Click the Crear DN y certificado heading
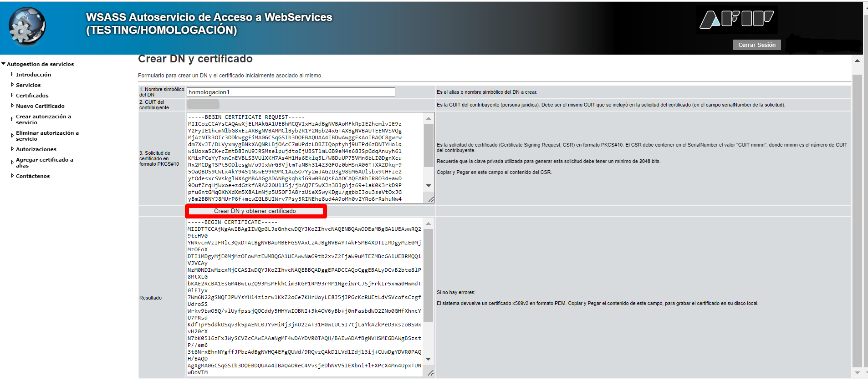 [x=195, y=59]
